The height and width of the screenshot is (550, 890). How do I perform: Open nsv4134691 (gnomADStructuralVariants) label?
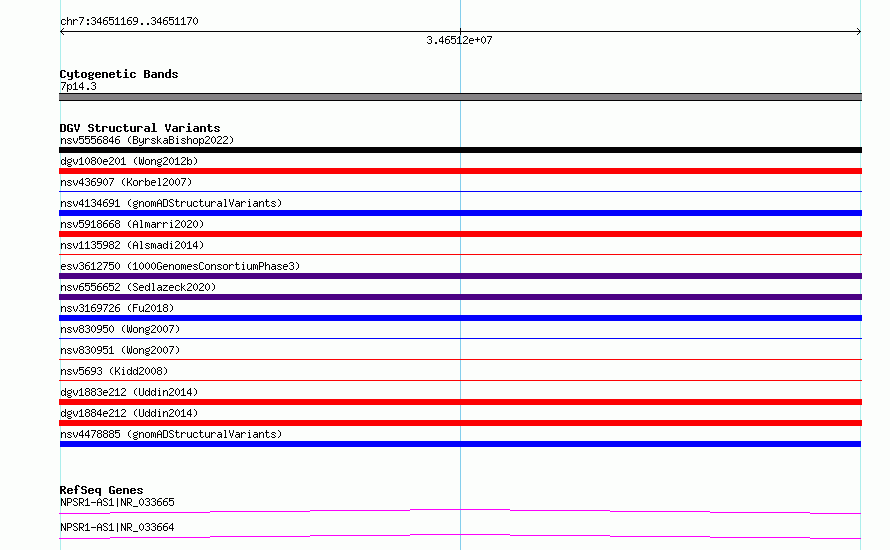(x=171, y=203)
